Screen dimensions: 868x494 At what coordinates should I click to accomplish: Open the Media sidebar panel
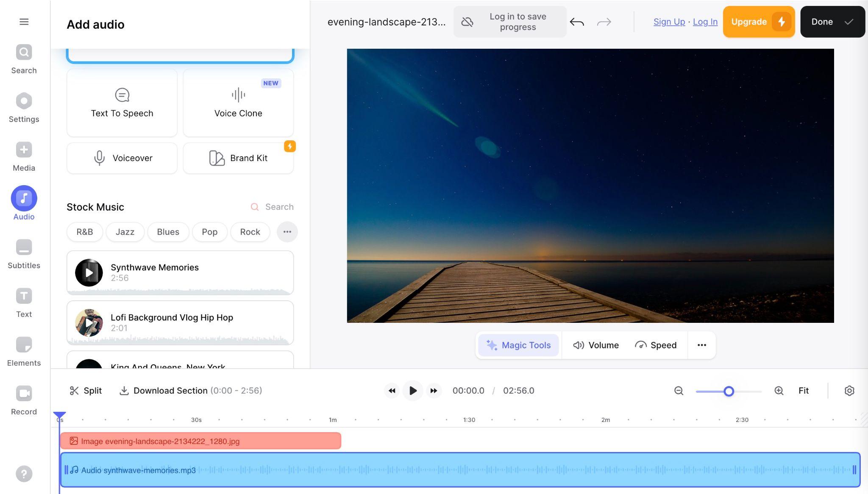[x=24, y=157]
